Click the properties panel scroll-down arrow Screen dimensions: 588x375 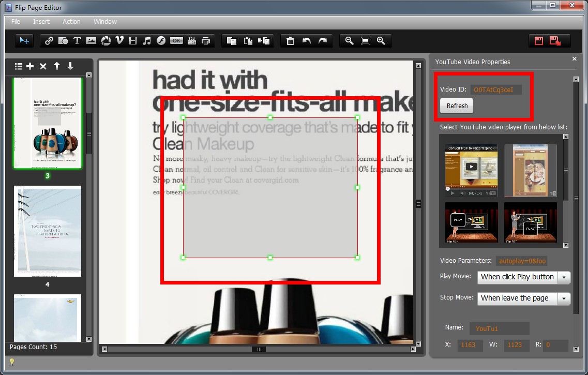(x=576, y=349)
